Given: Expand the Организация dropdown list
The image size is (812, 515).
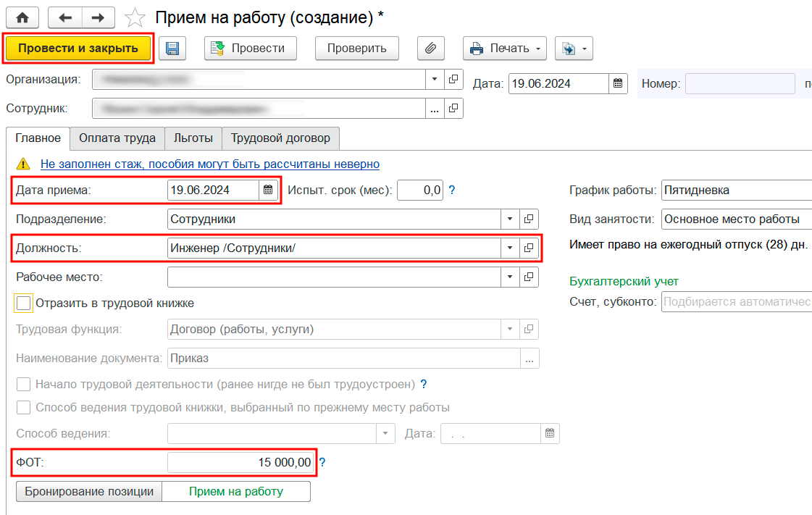Looking at the screenshot, I should tap(435, 79).
